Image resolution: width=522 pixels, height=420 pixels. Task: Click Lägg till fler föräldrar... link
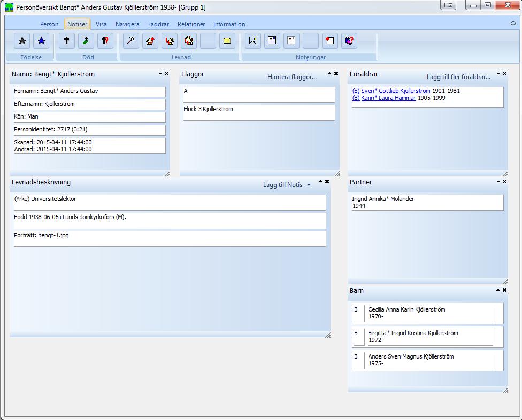[x=458, y=77]
